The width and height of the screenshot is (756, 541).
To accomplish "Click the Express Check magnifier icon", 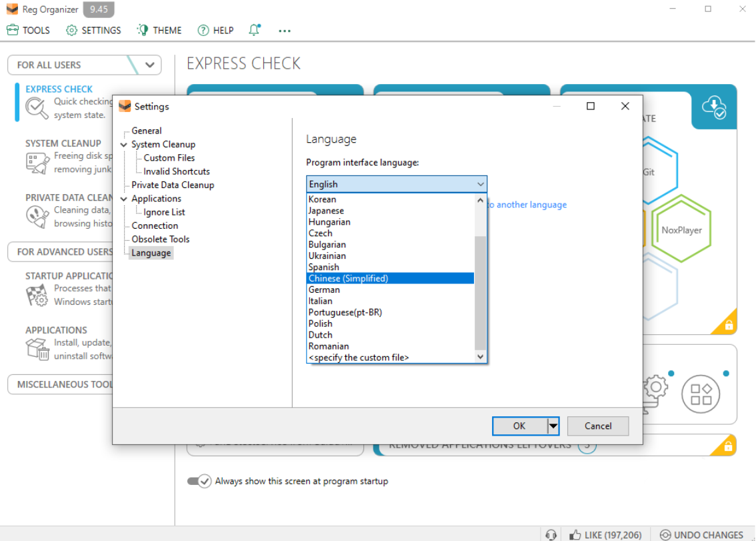I will 36,108.
